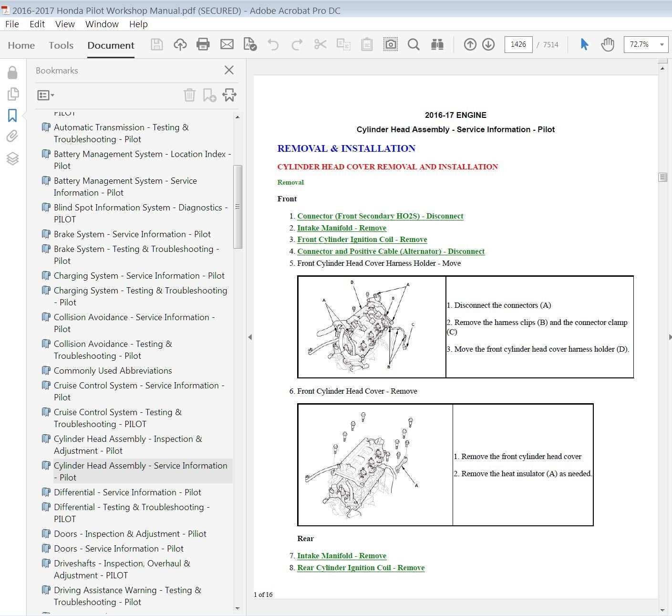
Task: Open Cruise Control System - Service Information bookmark
Action: pyautogui.click(x=139, y=391)
